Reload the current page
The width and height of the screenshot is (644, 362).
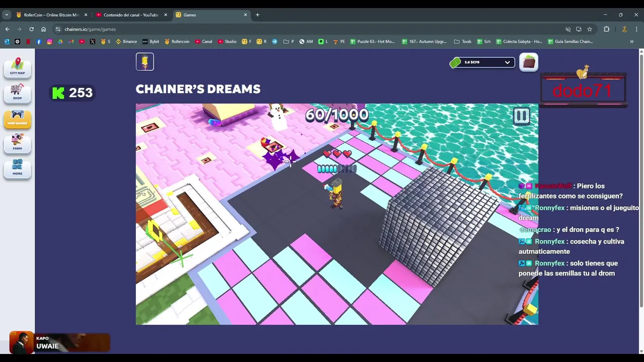pyautogui.click(x=32, y=29)
